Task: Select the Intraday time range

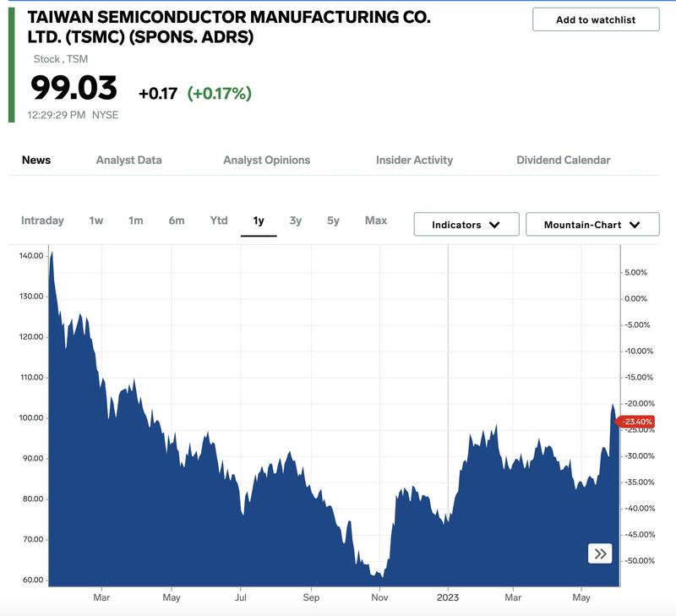Action: click(42, 221)
